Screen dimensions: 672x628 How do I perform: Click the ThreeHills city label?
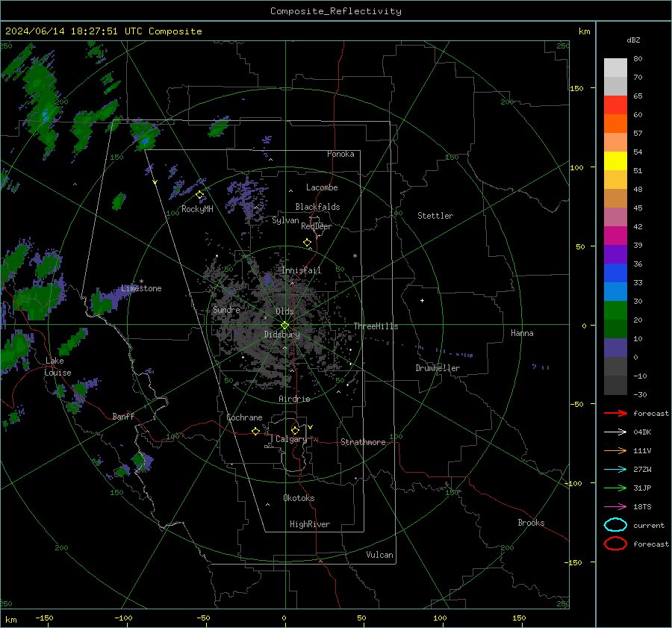376,326
